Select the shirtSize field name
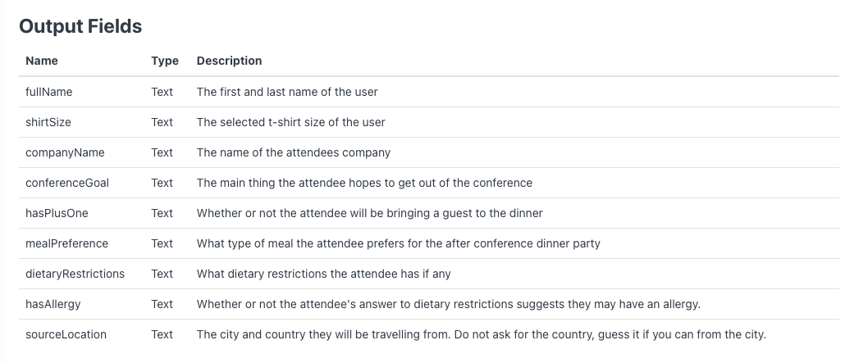The height and width of the screenshot is (363, 868). pos(48,122)
